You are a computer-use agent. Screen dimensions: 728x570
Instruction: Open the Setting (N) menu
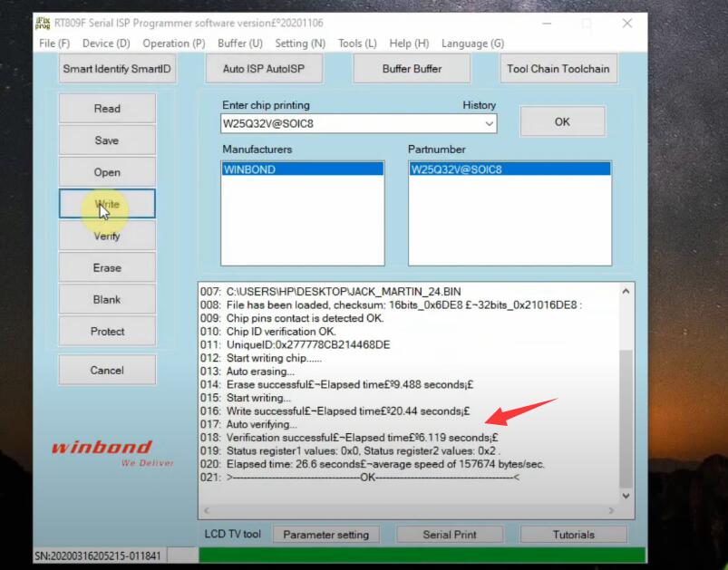(300, 43)
